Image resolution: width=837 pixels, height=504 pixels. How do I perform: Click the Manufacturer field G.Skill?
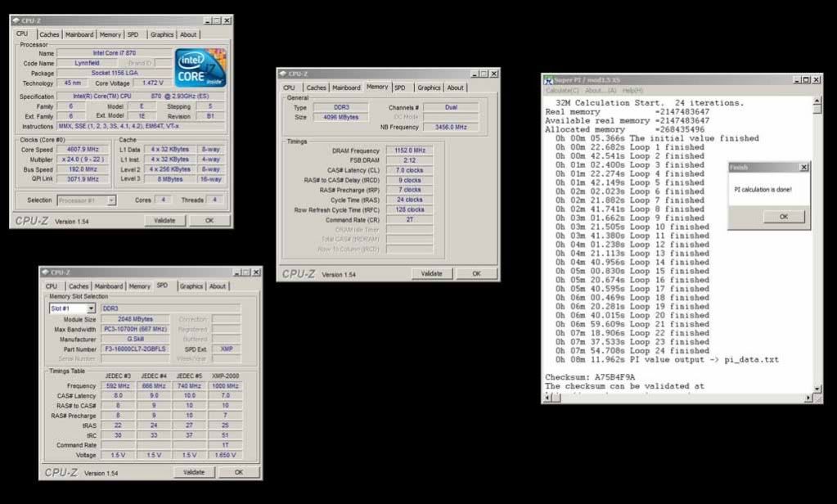point(135,339)
